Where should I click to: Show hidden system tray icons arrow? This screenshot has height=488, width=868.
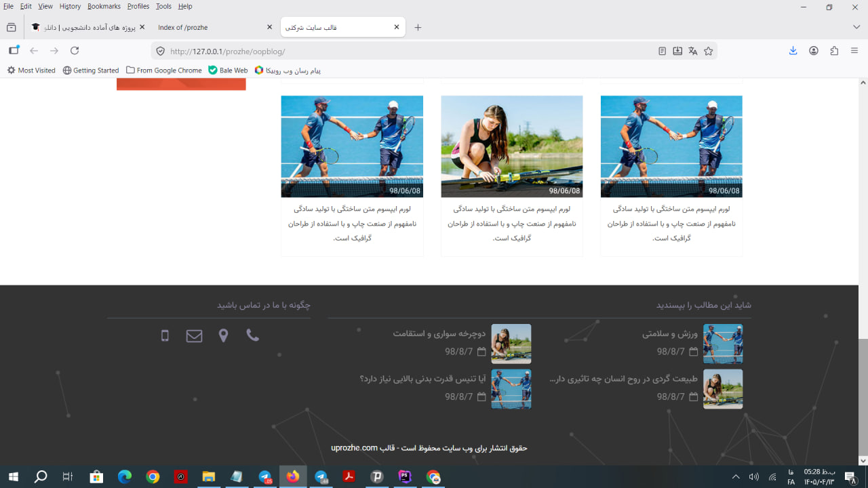point(736,477)
